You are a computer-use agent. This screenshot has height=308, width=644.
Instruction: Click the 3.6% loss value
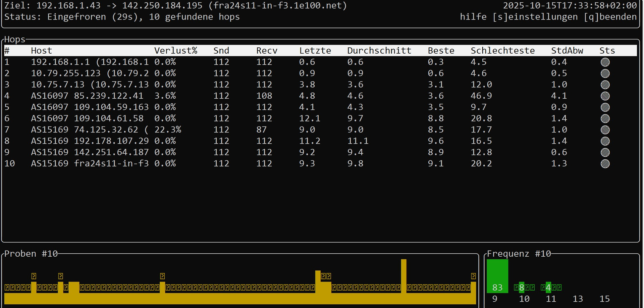[x=165, y=96]
